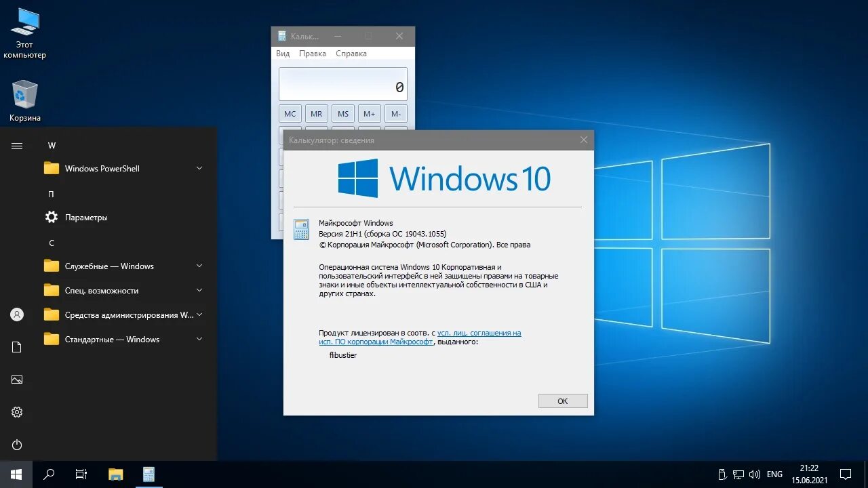Open the user account icon in the Start menu

17,314
